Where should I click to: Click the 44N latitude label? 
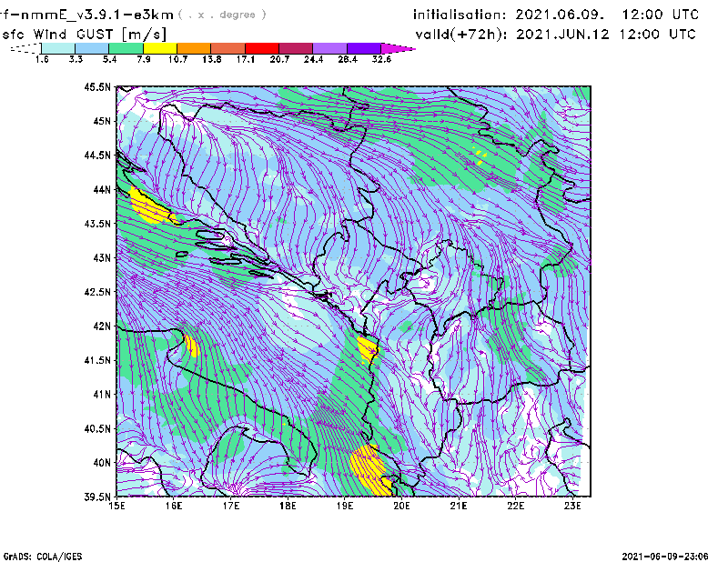click(x=102, y=189)
